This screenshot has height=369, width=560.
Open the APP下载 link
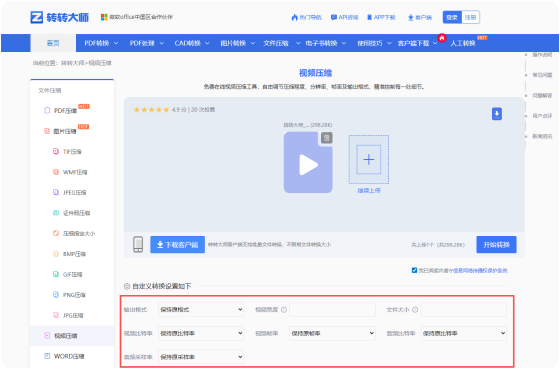[x=381, y=17]
